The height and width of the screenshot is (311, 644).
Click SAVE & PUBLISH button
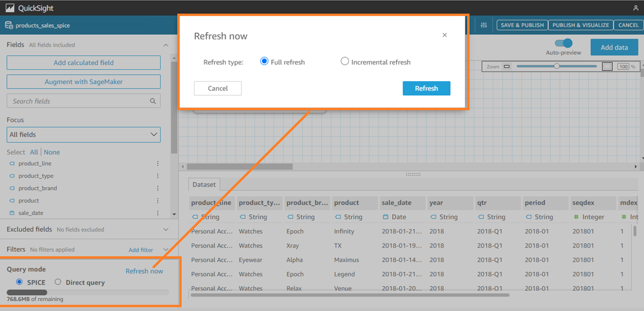522,25
